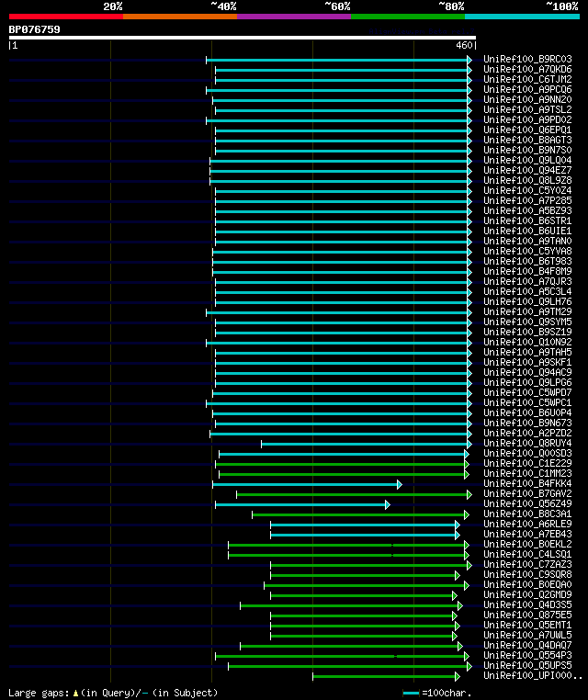Select the UniRef100_Q9LH76 label
The image size is (588, 700).
tap(527, 301)
